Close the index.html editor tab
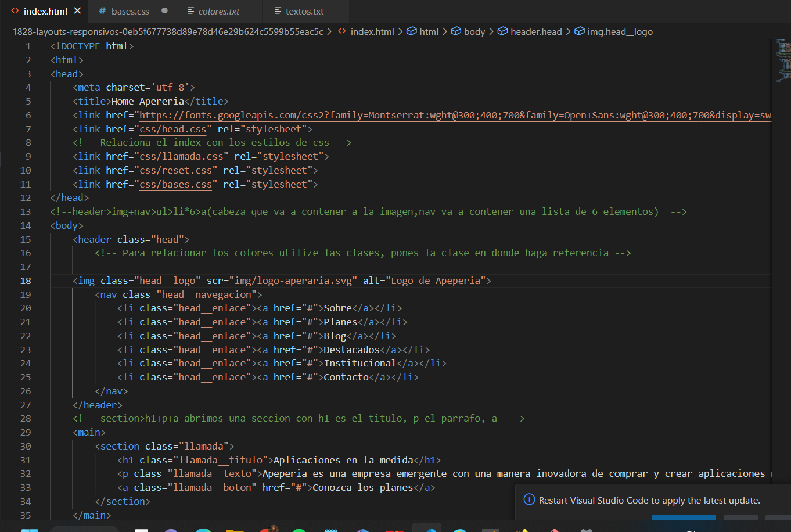Image resolution: width=791 pixels, height=532 pixels. (x=77, y=11)
